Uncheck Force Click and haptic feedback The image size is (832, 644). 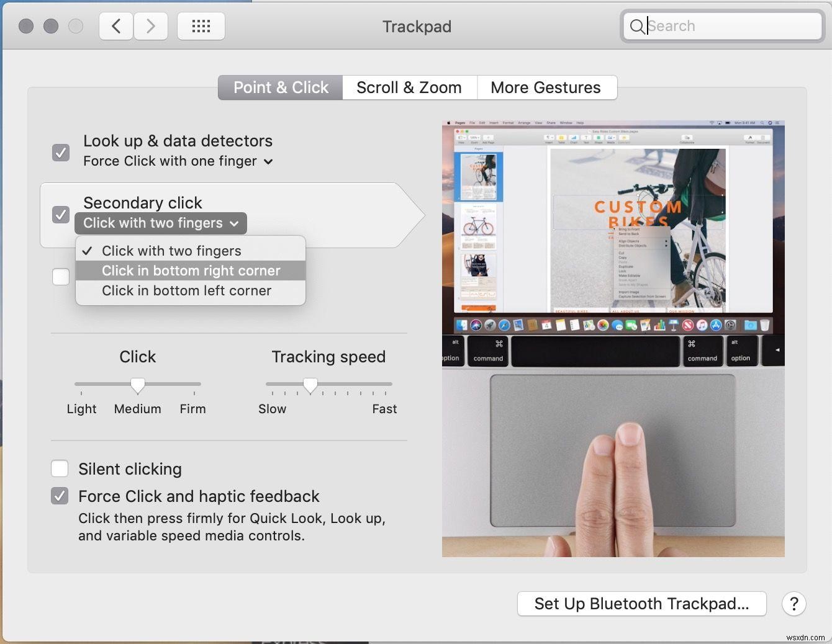[60, 496]
